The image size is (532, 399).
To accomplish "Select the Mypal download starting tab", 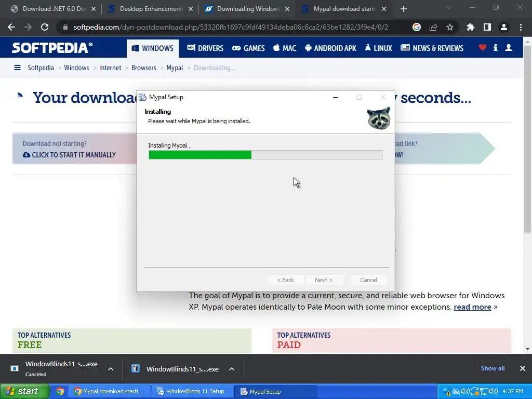I will [x=343, y=9].
